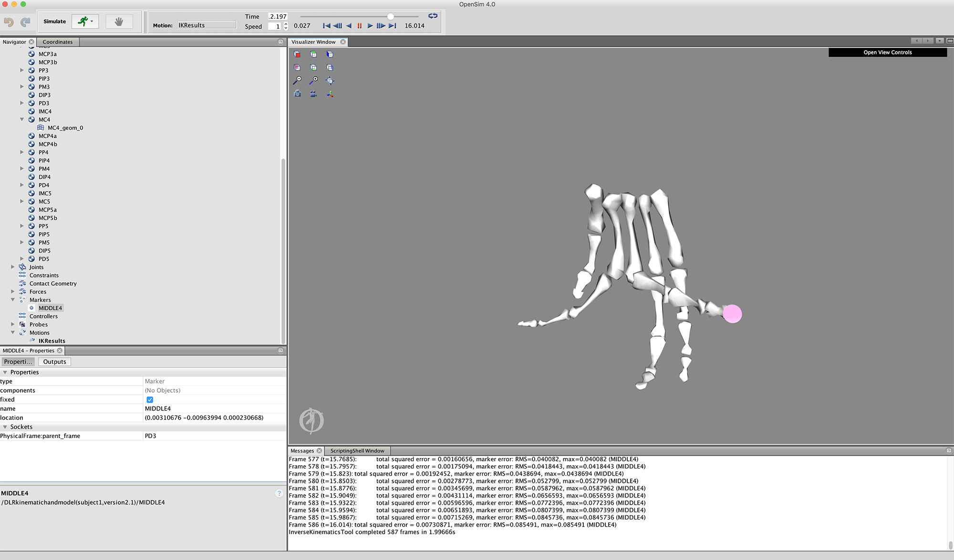Click the help question mark icon
Image resolution: width=954 pixels, height=560 pixels.
click(279, 493)
